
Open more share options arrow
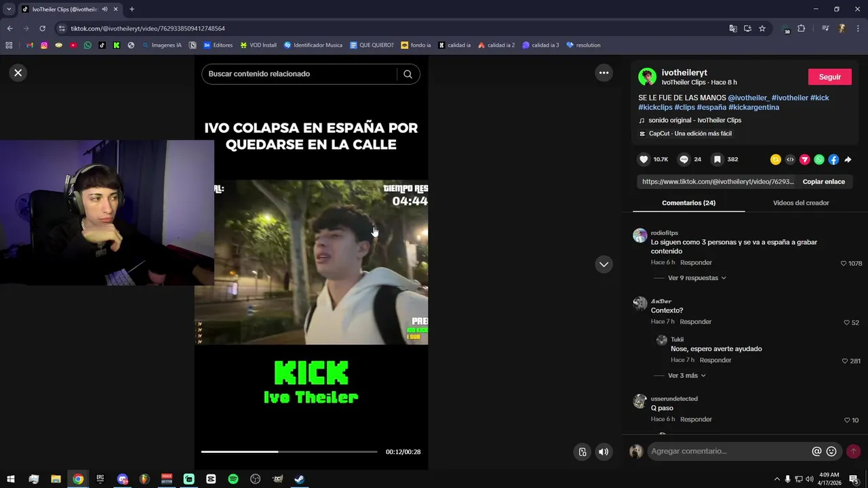(x=848, y=159)
